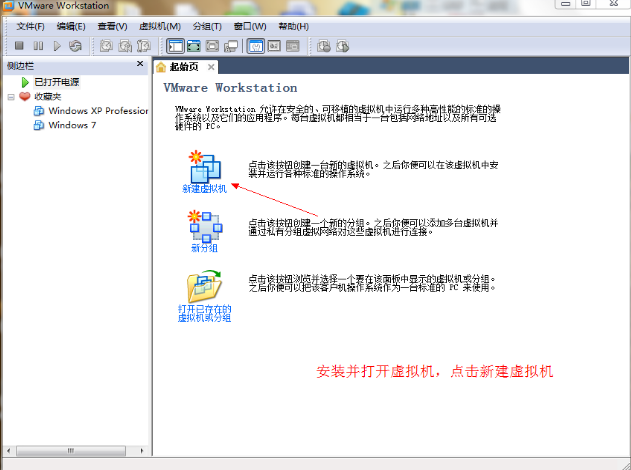Viewport: 631px width, 470px height.
Task: Click the sidebar horizontal scrollbar thumb
Action: click(71, 451)
